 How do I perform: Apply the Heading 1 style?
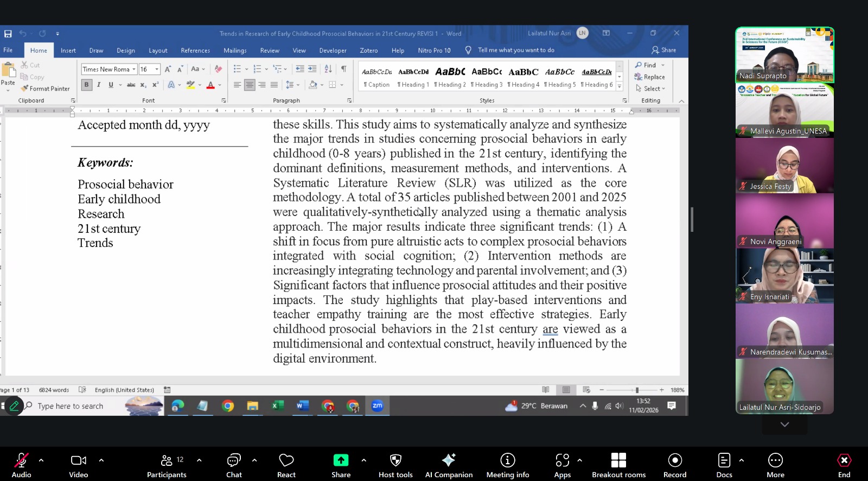413,77
